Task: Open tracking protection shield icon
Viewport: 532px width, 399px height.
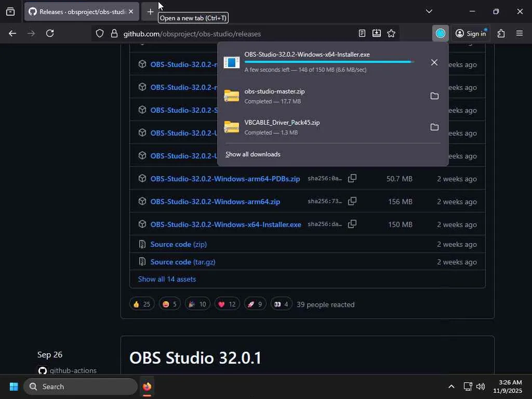Action: point(99,34)
